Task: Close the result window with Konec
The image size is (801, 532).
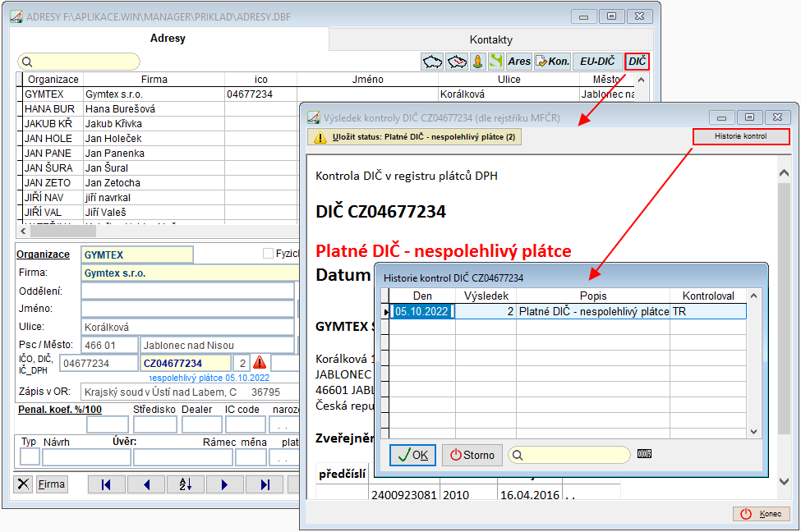Action: pos(761,514)
